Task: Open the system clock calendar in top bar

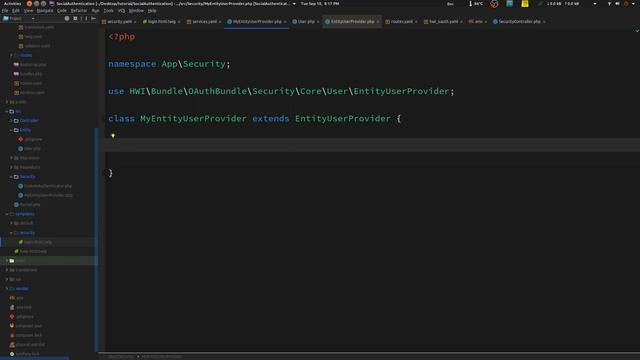Action: [320, 4]
